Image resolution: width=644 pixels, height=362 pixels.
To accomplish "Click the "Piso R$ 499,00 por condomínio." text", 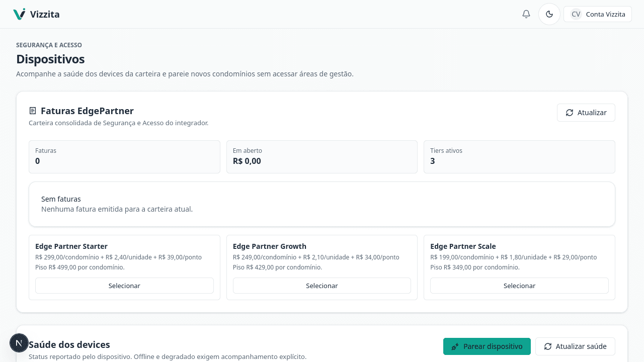I will pyautogui.click(x=80, y=267).
